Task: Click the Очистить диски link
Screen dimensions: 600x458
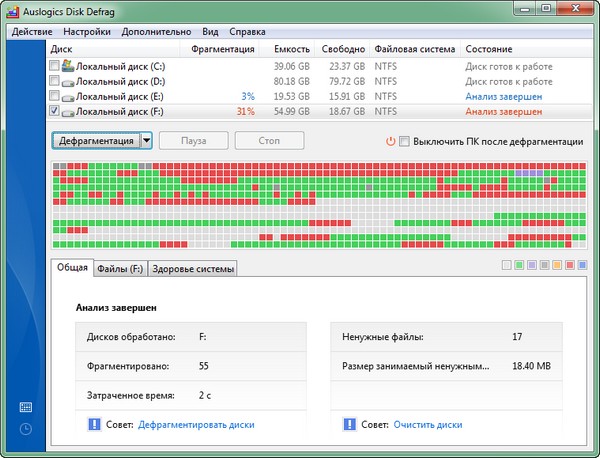Action: point(427,424)
